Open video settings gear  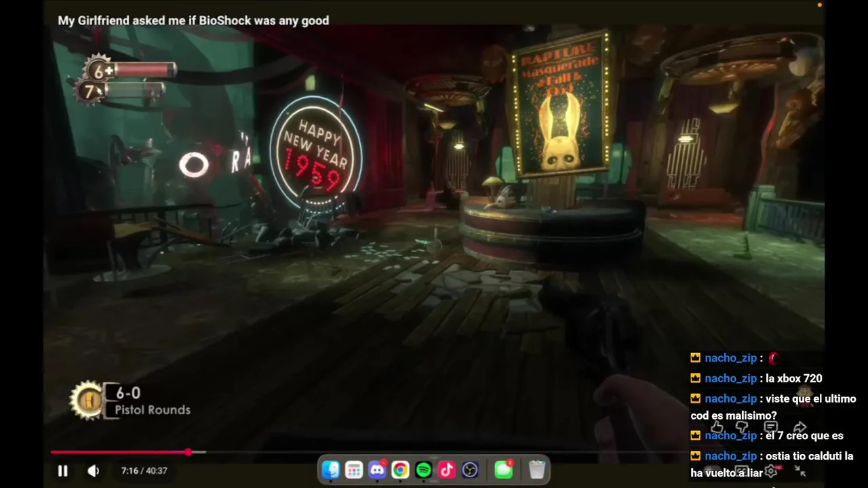point(770,471)
